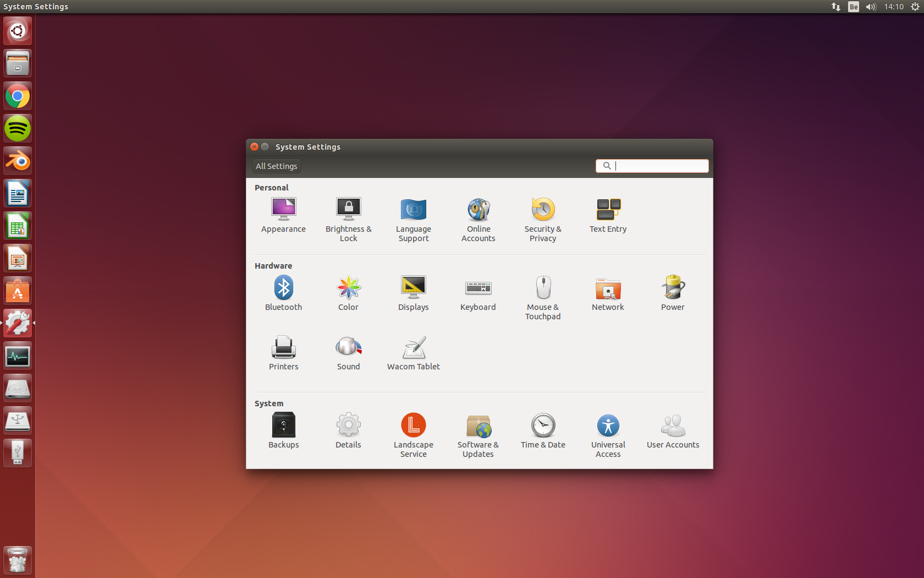The width and height of the screenshot is (924, 578).
Task: Open the Trash from the launcher
Action: pos(18,560)
